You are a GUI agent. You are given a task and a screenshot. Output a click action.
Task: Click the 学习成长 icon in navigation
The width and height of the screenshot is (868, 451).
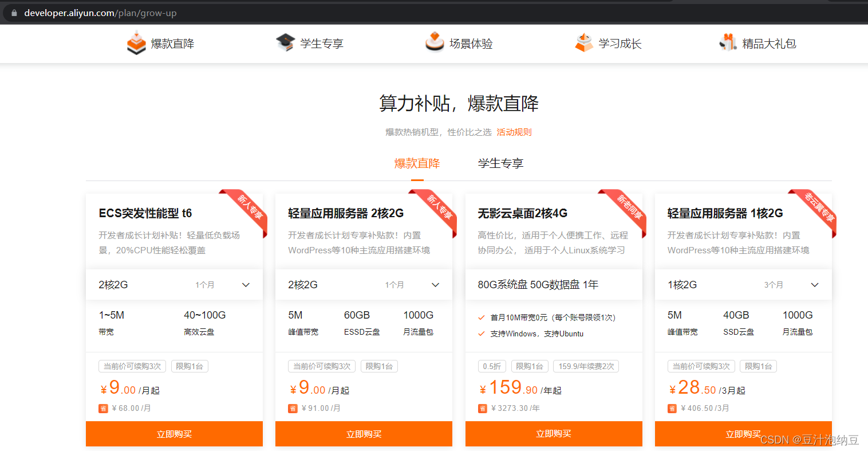pyautogui.click(x=584, y=43)
